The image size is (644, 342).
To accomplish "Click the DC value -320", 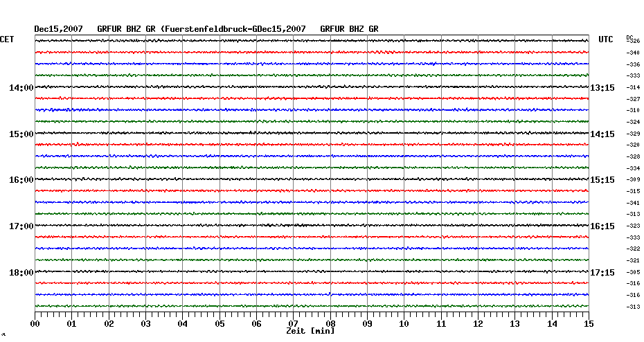I will click(x=633, y=145).
